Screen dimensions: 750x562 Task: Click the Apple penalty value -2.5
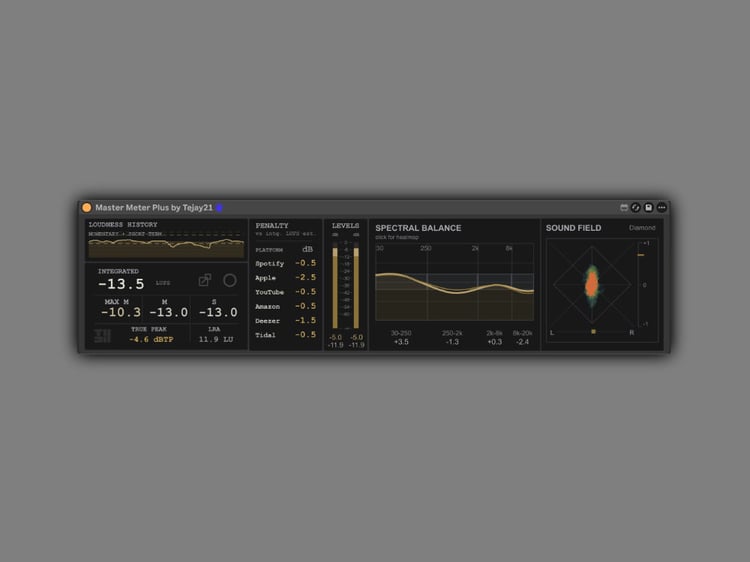[306, 277]
